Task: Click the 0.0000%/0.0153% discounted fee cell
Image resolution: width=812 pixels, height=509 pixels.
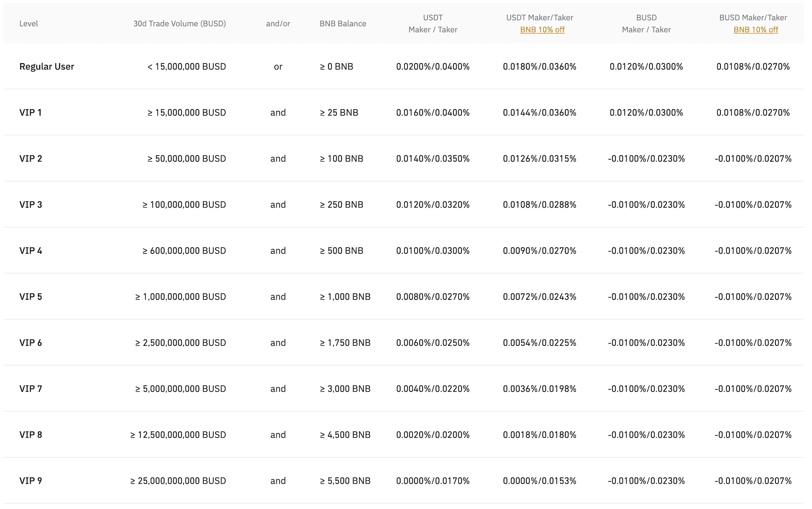Action: [540, 481]
